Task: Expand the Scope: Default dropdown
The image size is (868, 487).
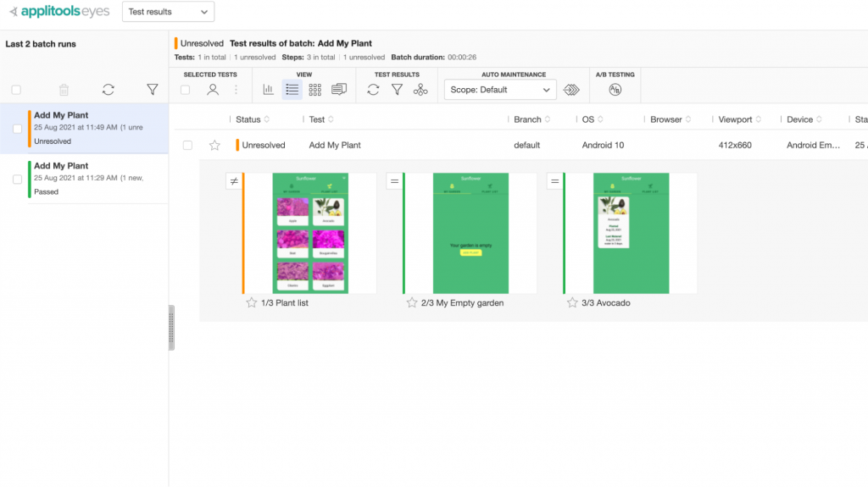Action: pyautogui.click(x=500, y=90)
